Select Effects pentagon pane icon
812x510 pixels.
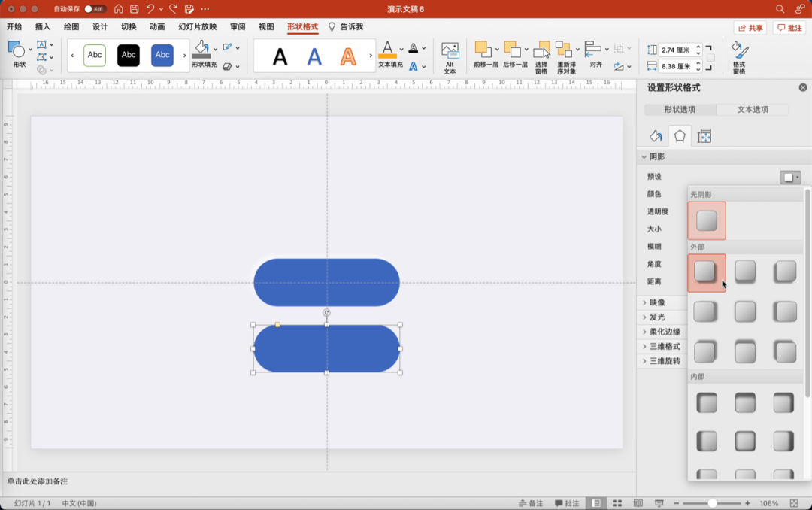[680, 136]
